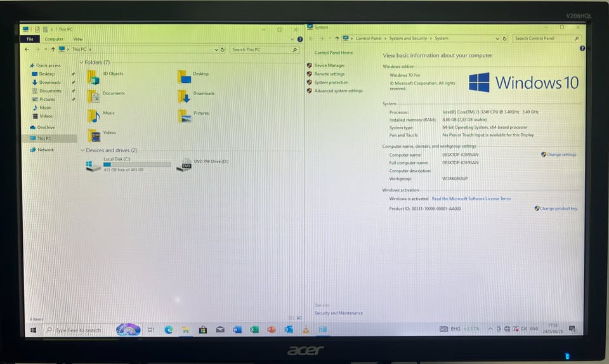Open the 3D Objects folder

tap(94, 76)
